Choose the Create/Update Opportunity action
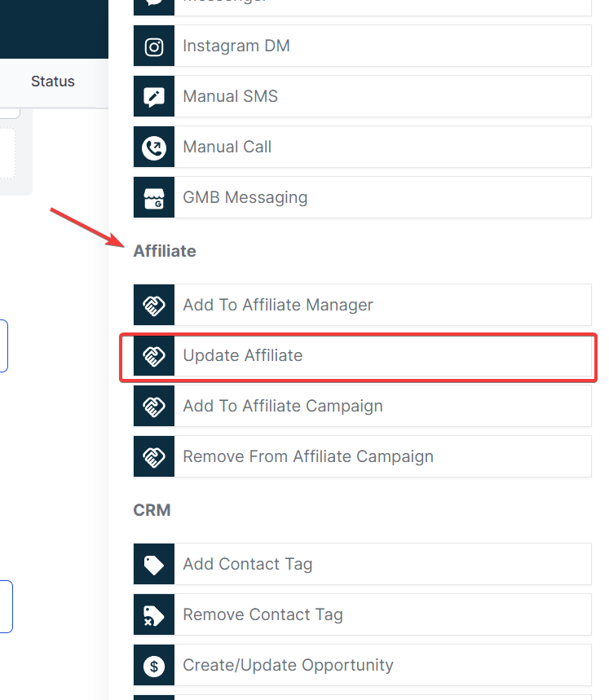The height and width of the screenshot is (700, 609). point(359,665)
